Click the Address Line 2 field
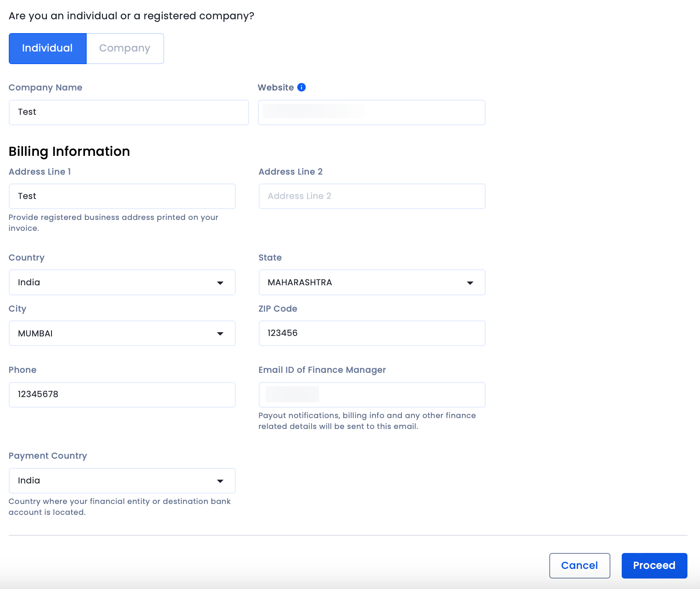Screen dimensions: 700x589 coord(372,196)
